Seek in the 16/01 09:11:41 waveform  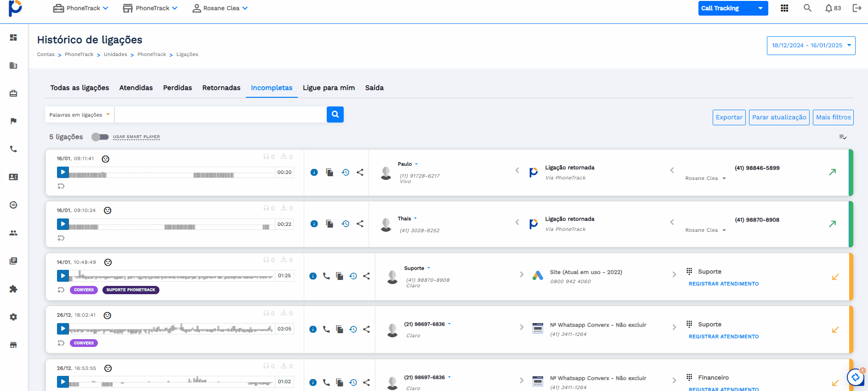(x=171, y=173)
